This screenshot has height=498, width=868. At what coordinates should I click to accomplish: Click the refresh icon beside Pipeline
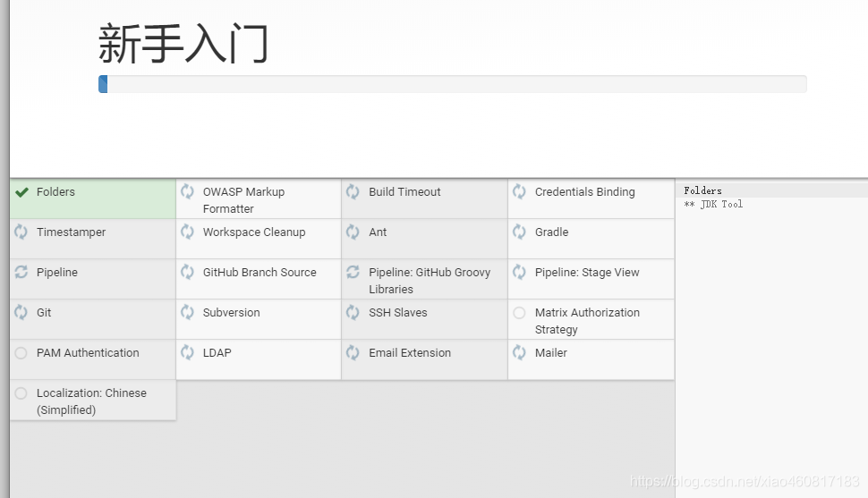coord(21,272)
